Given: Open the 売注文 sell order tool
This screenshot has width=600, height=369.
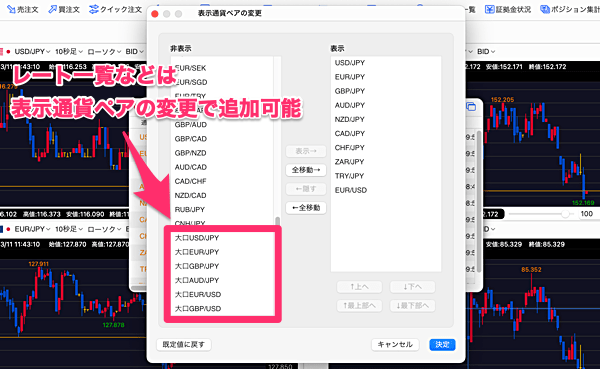Looking at the screenshot, I should [x=23, y=9].
